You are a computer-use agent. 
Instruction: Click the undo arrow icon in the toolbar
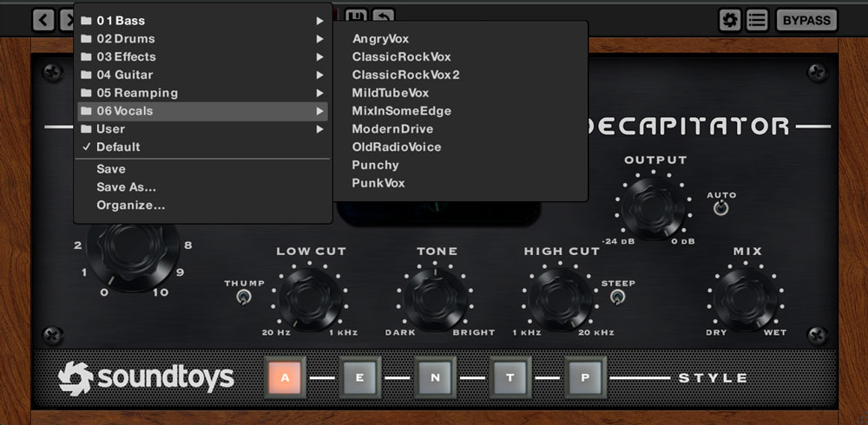point(383,16)
